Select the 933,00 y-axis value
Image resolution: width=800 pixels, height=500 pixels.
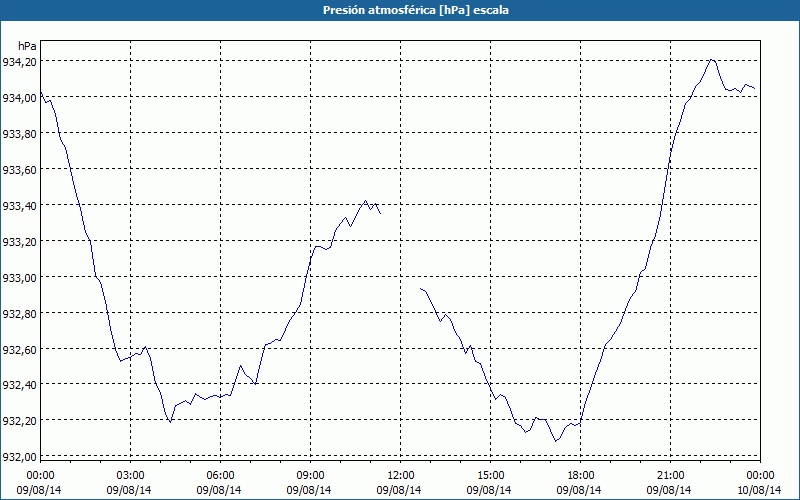(x=20, y=278)
